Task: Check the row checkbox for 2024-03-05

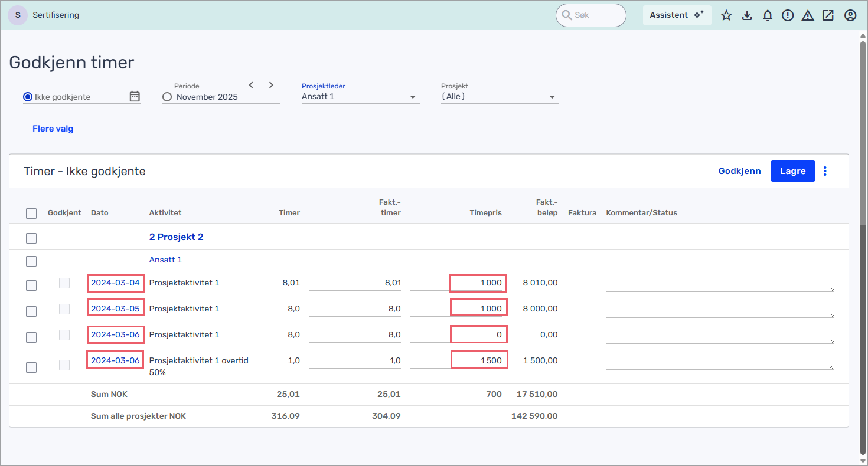Action: tap(31, 311)
